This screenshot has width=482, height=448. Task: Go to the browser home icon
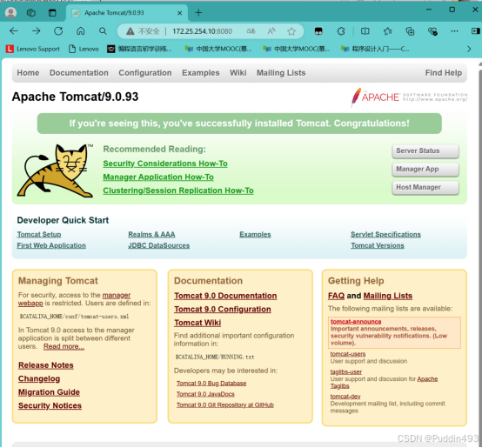click(81, 31)
